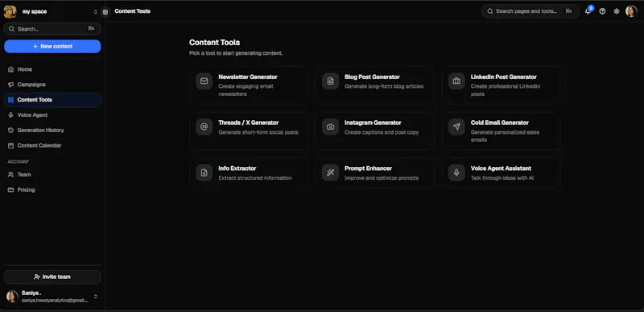Open the Blog Post Generator tool card

coord(374,85)
